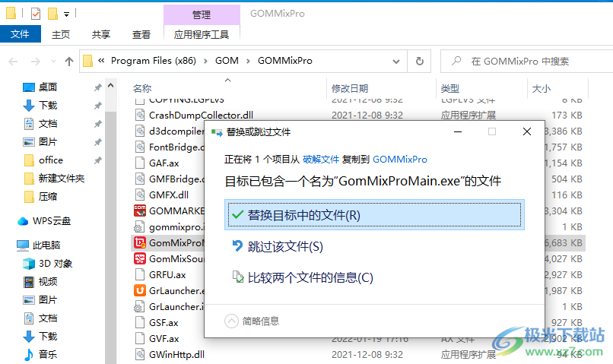Click the GOMMixPro destination link in dialog
The width and height of the screenshot is (613, 364).
pyautogui.click(x=400, y=160)
